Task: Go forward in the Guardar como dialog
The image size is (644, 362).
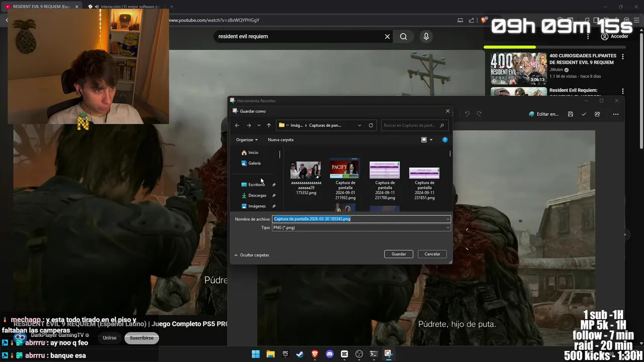Action: (x=249, y=125)
